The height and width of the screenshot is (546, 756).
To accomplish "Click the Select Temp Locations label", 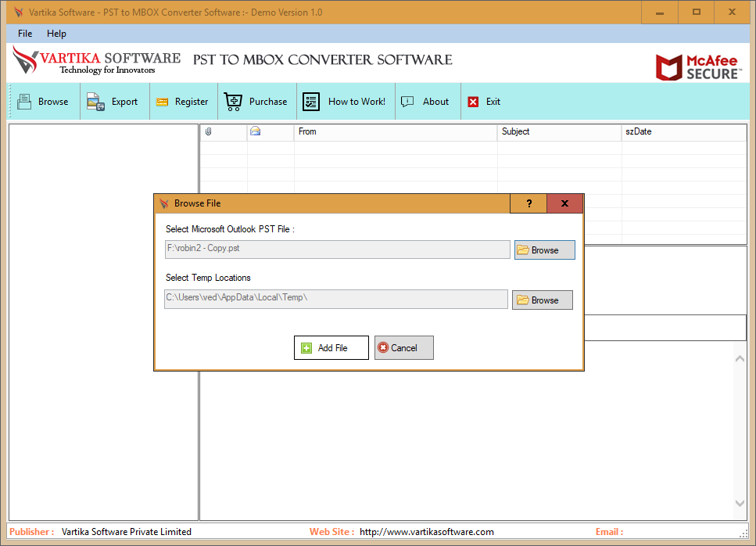I will [208, 278].
